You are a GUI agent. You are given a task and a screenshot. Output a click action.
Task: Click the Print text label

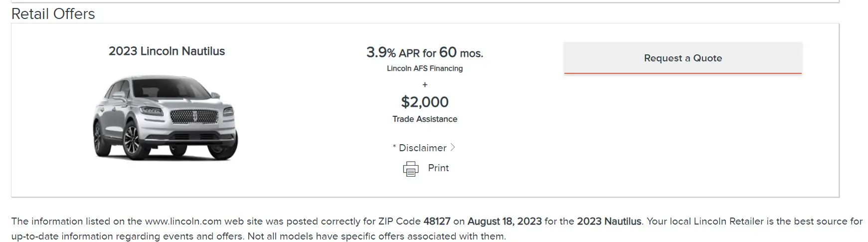coord(438,168)
